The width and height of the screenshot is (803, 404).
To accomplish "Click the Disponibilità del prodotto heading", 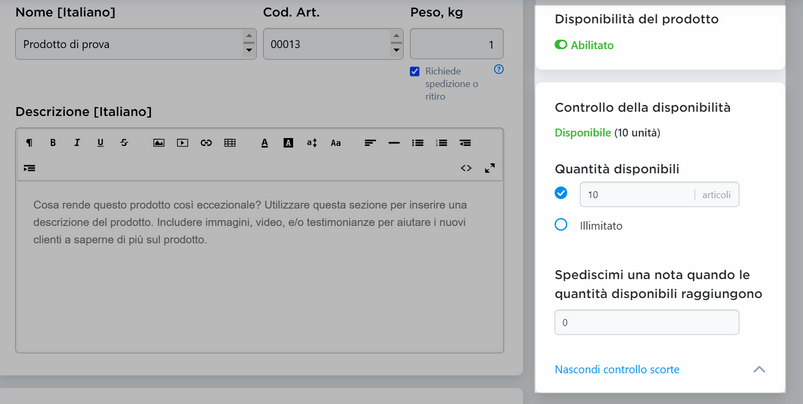I will tap(637, 19).
